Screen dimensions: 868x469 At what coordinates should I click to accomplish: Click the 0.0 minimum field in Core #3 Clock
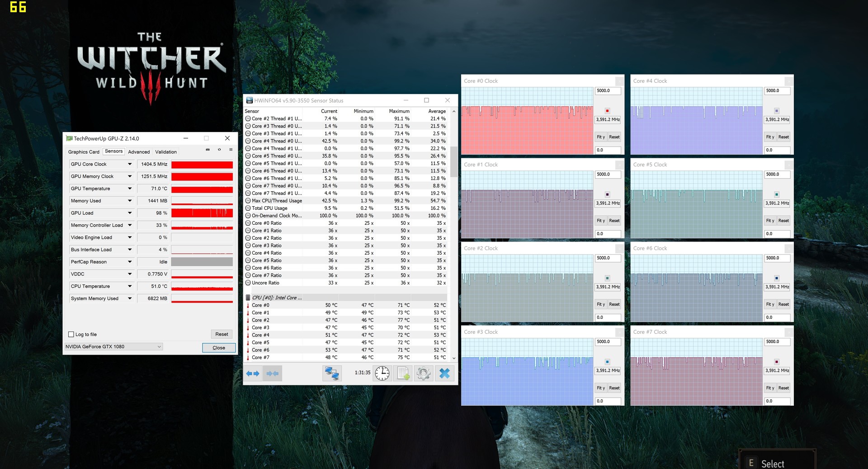pyautogui.click(x=608, y=401)
